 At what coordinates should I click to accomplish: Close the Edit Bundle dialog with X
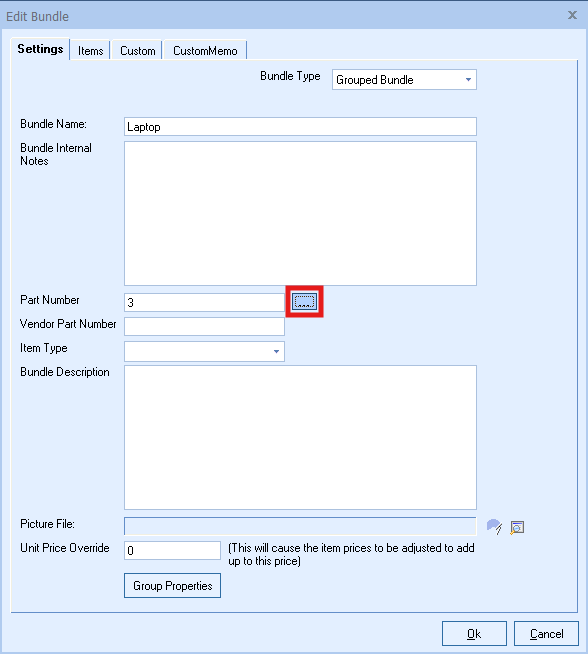tap(572, 15)
